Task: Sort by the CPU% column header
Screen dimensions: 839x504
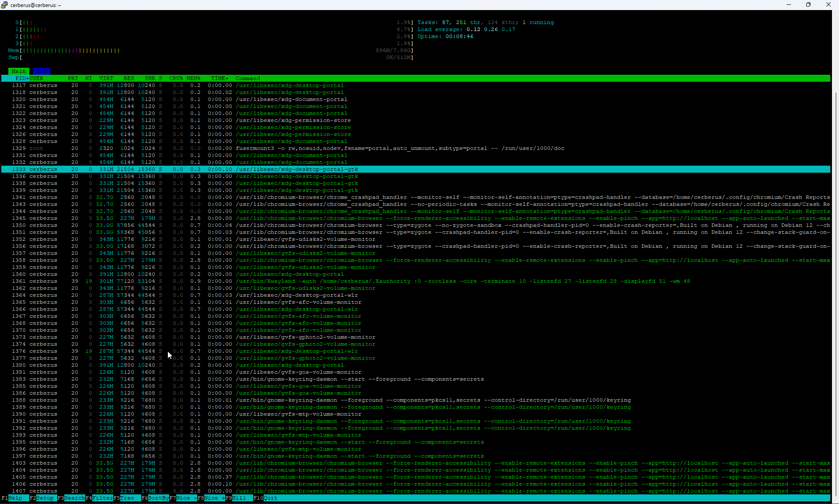Action: point(176,78)
